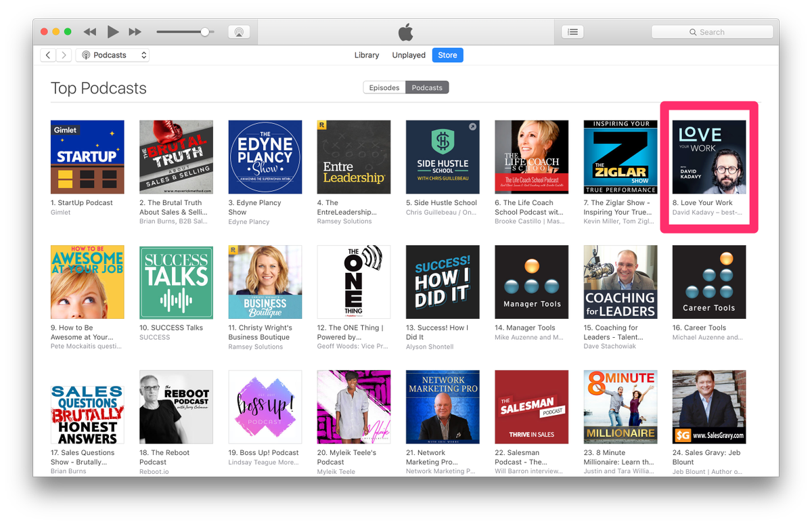The image size is (812, 524).
Task: Open How to Be Awesome artwork
Action: click(87, 282)
